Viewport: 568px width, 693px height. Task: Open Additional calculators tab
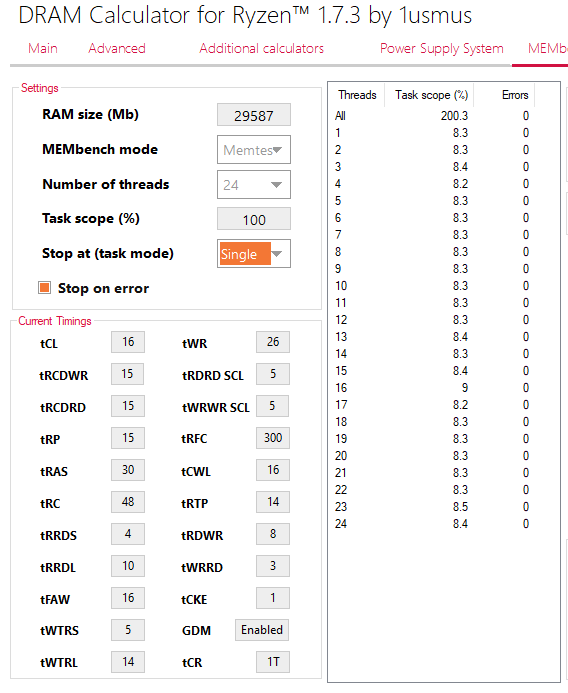[x=261, y=48]
